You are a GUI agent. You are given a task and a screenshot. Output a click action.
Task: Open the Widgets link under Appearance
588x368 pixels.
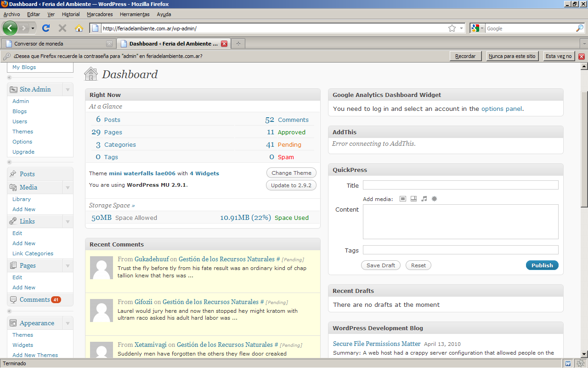coord(23,345)
